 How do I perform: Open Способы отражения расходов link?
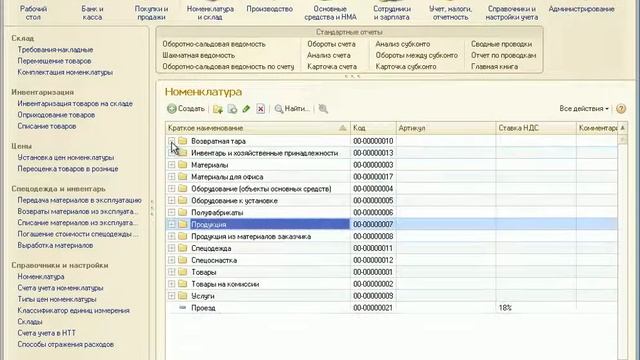click(65, 344)
